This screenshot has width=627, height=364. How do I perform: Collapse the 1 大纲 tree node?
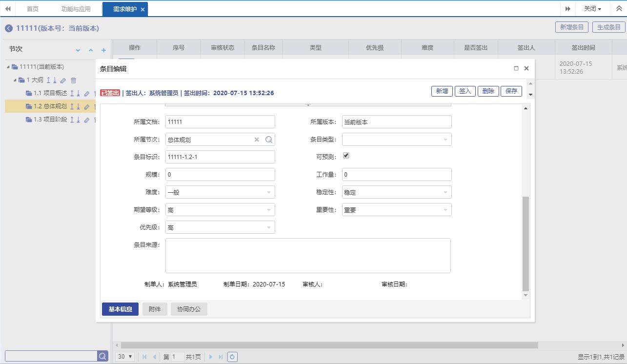pos(15,80)
